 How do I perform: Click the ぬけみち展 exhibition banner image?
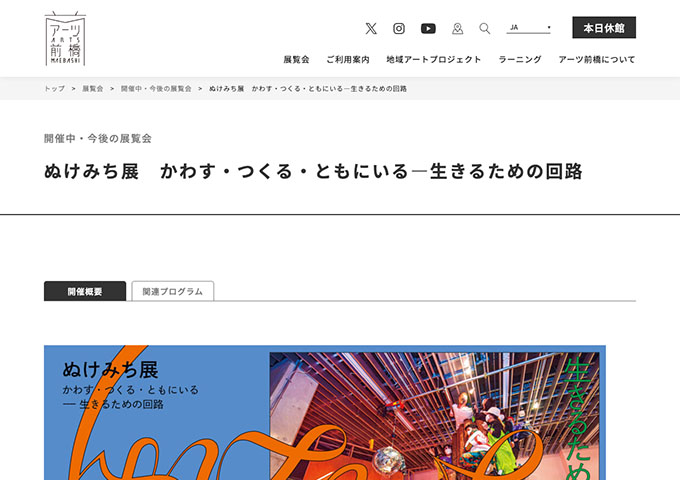[x=325, y=412]
